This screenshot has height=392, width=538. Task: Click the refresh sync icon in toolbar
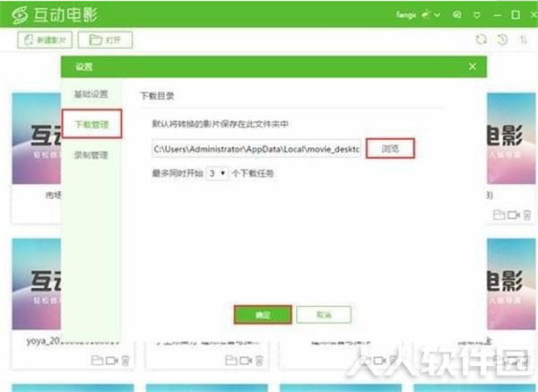[481, 39]
